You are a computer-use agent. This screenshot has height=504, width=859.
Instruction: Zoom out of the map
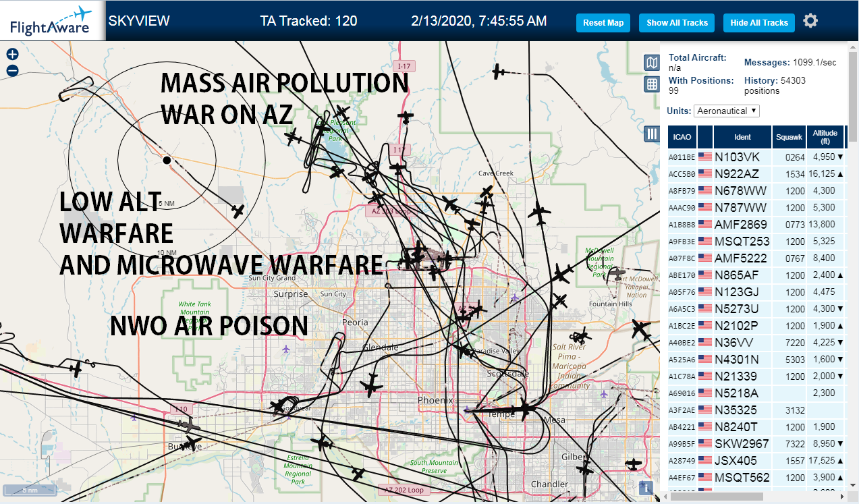click(12, 70)
